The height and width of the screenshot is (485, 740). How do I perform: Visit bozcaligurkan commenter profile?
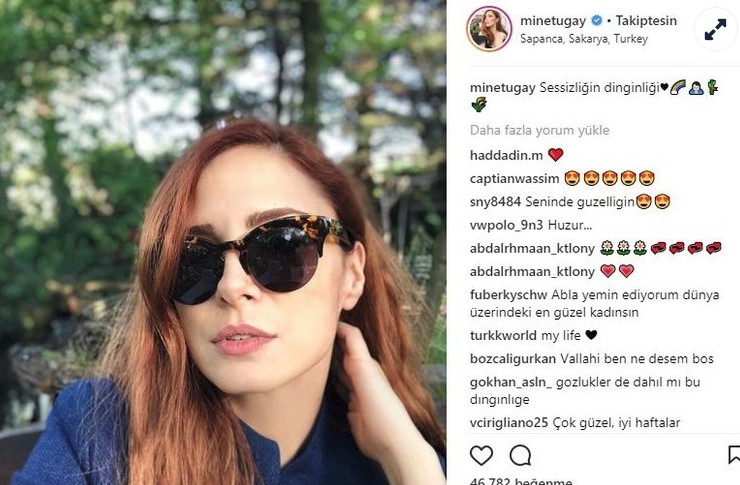coord(513,359)
